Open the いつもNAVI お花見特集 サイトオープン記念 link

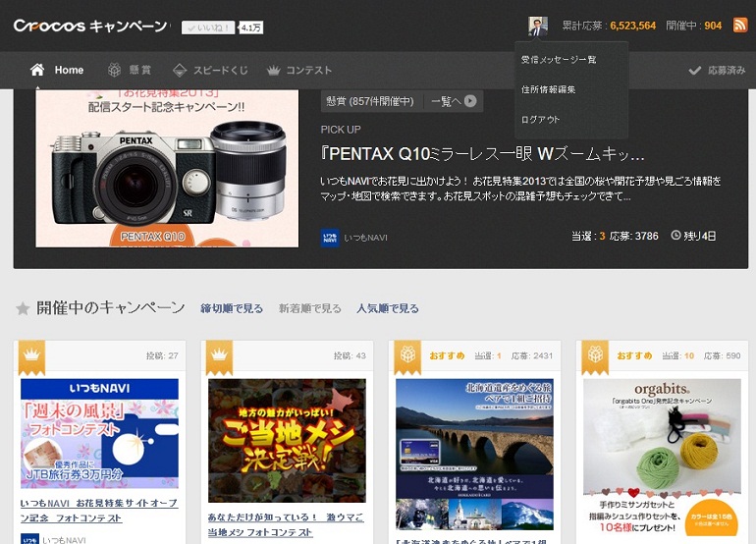tap(99, 511)
